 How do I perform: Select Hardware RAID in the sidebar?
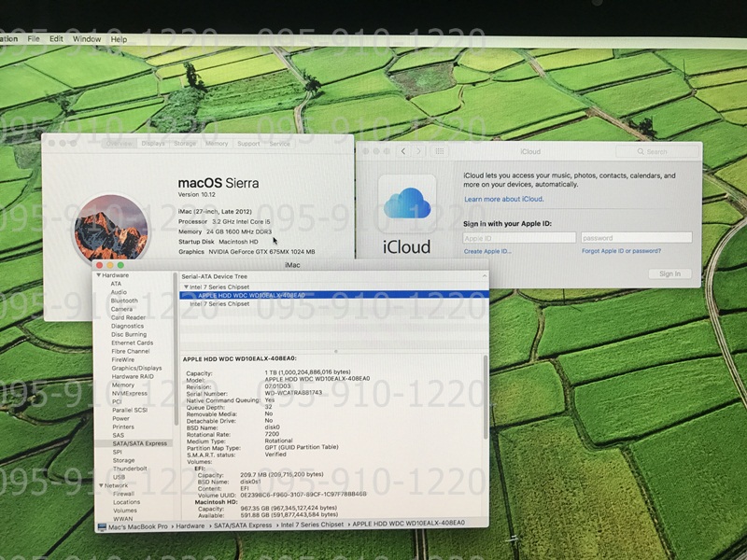click(x=133, y=377)
